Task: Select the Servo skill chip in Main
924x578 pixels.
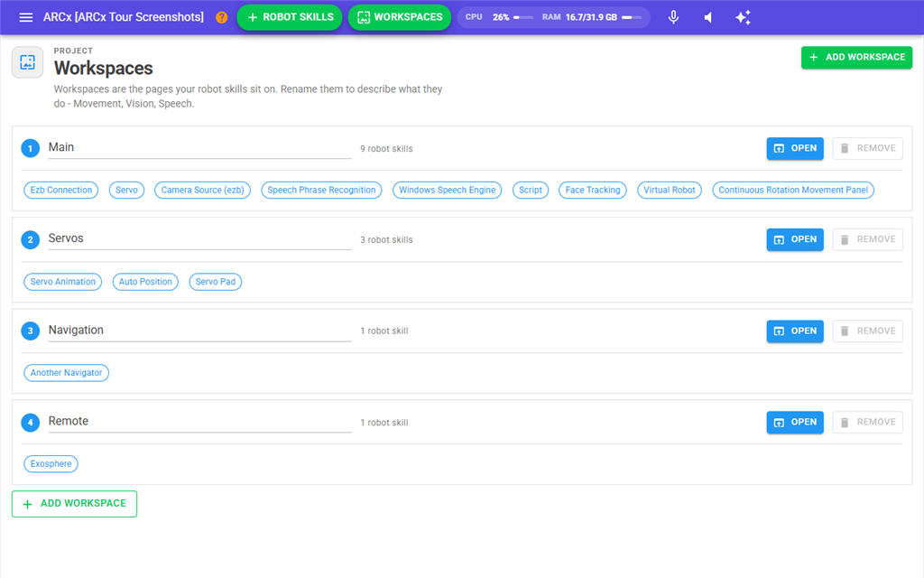Action: point(126,190)
